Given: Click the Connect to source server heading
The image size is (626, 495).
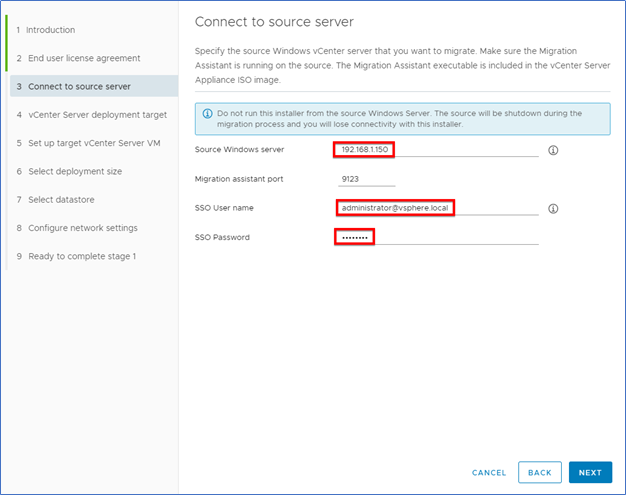Looking at the screenshot, I should (274, 22).
